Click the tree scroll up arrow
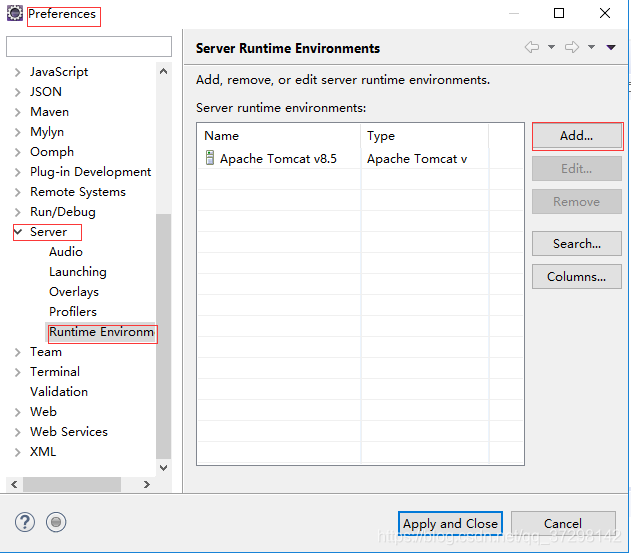 tap(163, 72)
